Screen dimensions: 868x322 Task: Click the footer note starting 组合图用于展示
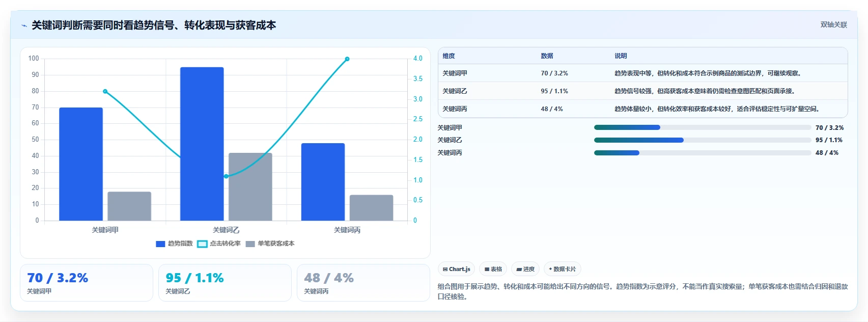[642, 291]
